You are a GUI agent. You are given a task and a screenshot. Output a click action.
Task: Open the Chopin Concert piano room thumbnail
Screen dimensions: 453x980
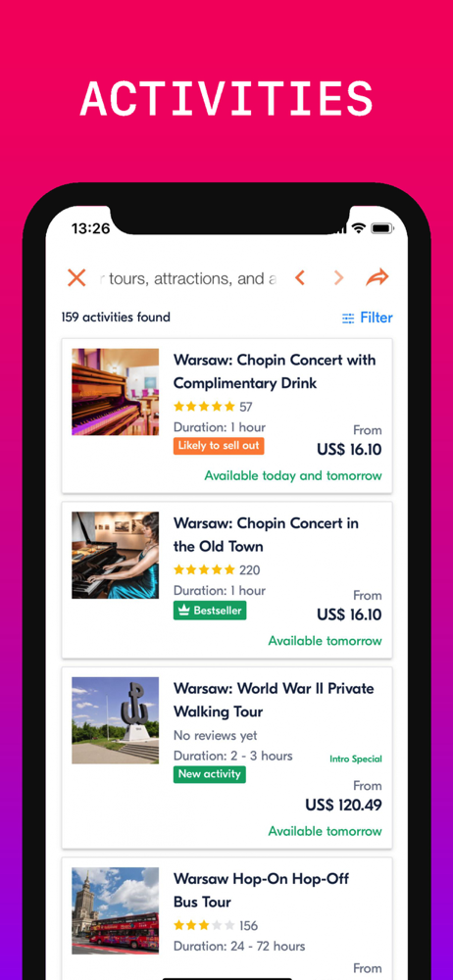coord(115,392)
